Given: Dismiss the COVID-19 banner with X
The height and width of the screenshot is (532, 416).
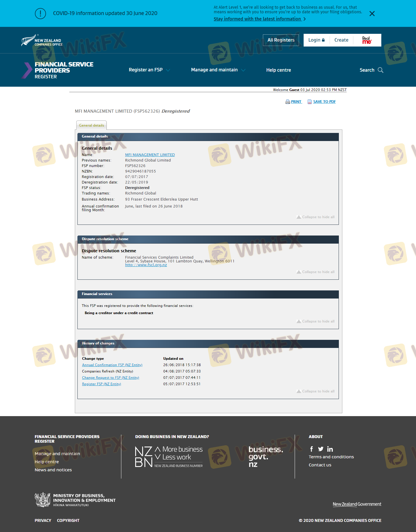Looking at the screenshot, I should 372,14.
